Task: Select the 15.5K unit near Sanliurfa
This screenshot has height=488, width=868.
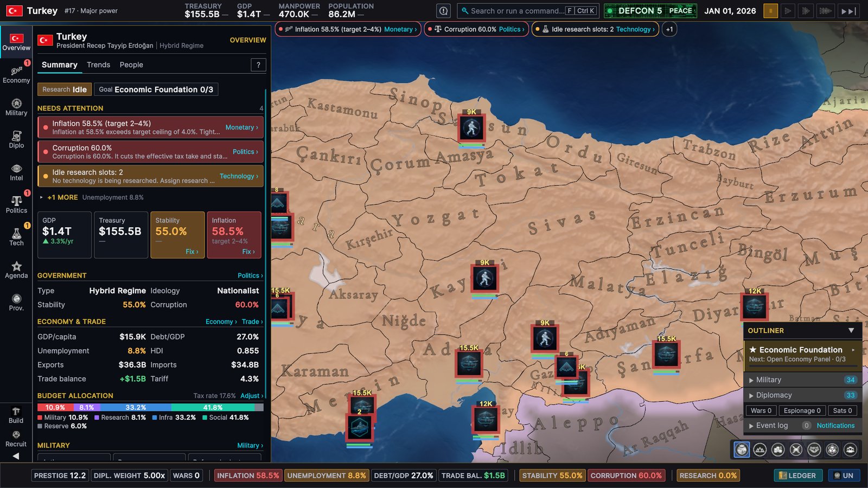Action: tap(666, 355)
